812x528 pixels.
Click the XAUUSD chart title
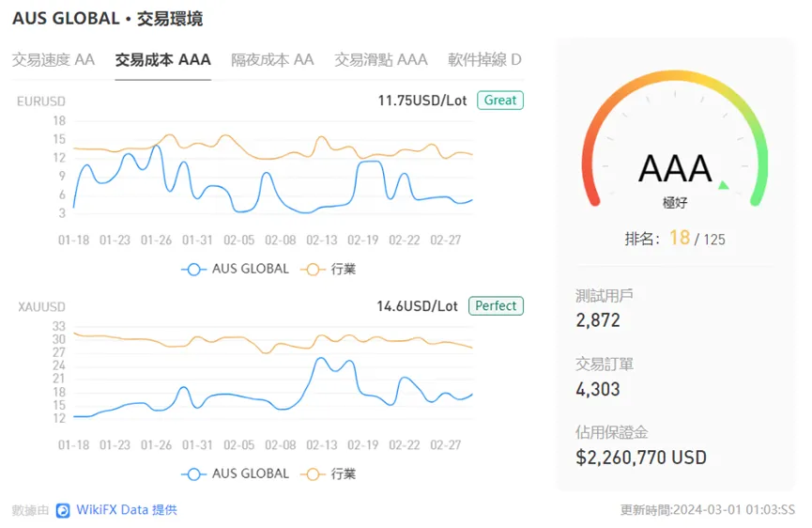tap(41, 307)
